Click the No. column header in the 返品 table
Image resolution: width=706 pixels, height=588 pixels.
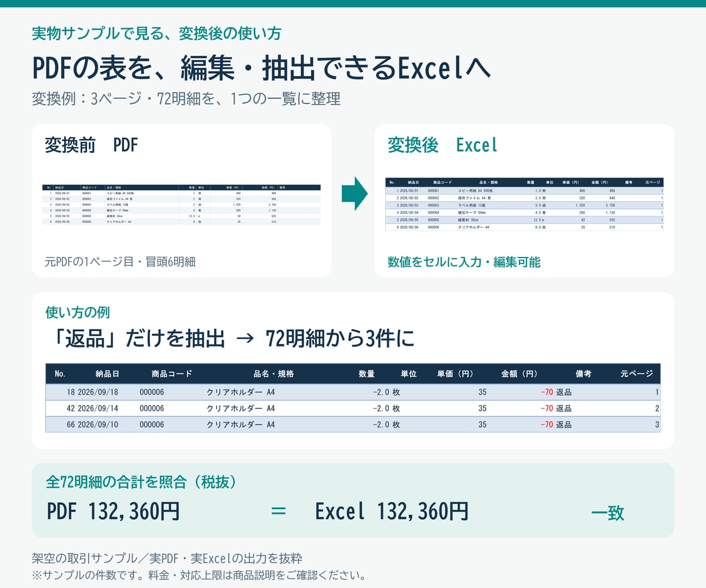pos(60,373)
